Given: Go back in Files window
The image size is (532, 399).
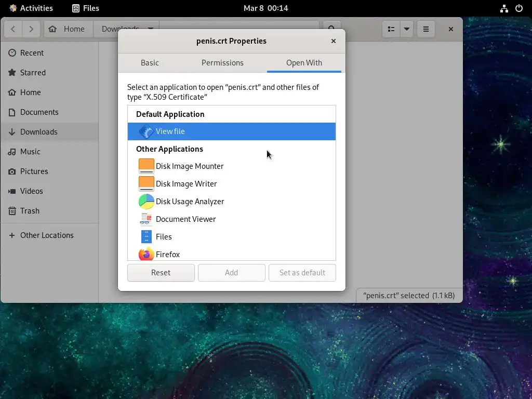Looking at the screenshot, I should coord(13,29).
